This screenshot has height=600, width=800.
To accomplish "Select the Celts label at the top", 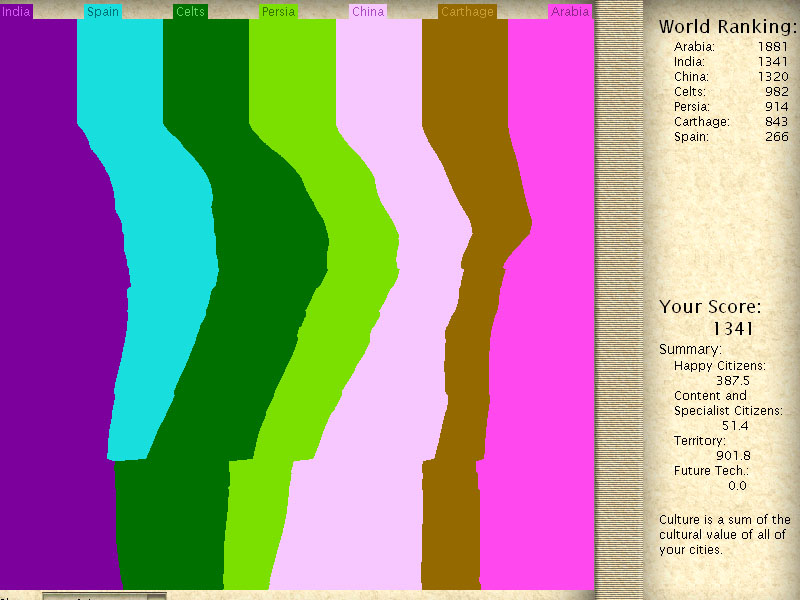I will [190, 12].
